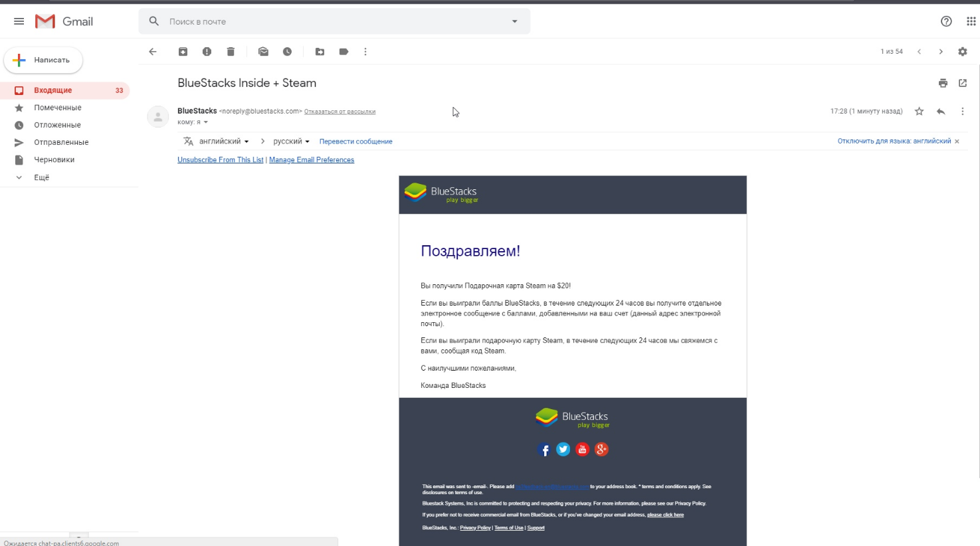Show recipient details arrow next to кому: я
The image size is (980, 546).
(206, 122)
